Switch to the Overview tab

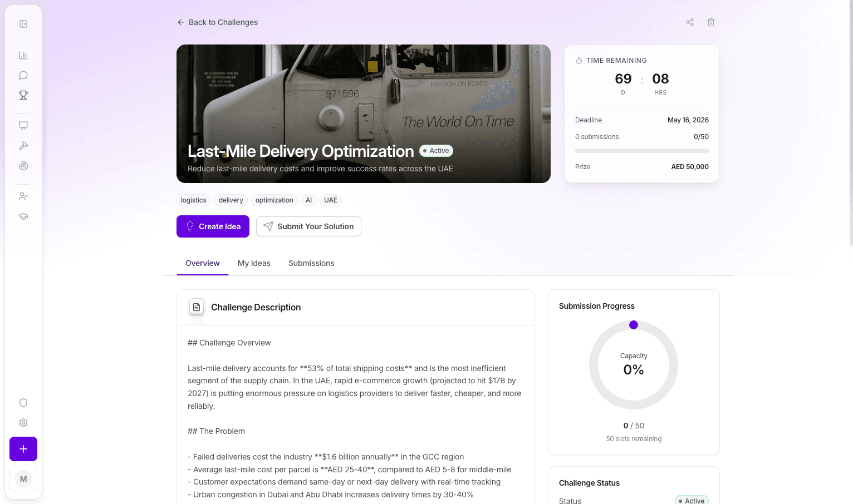click(x=203, y=263)
